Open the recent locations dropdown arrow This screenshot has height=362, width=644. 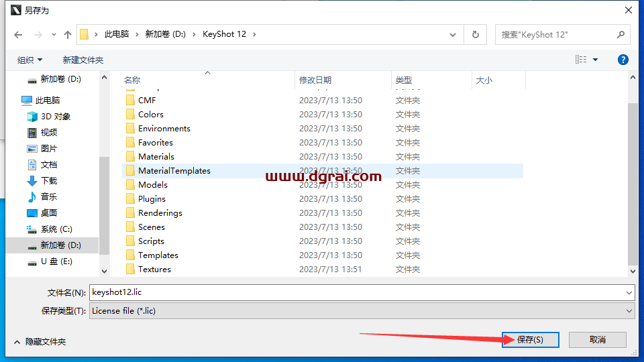54,35
